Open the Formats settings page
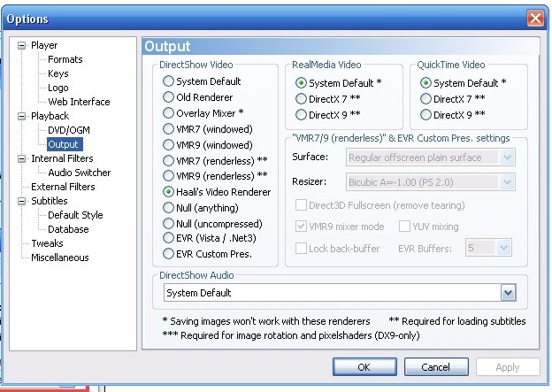The width and height of the screenshot is (552, 392). click(65, 59)
